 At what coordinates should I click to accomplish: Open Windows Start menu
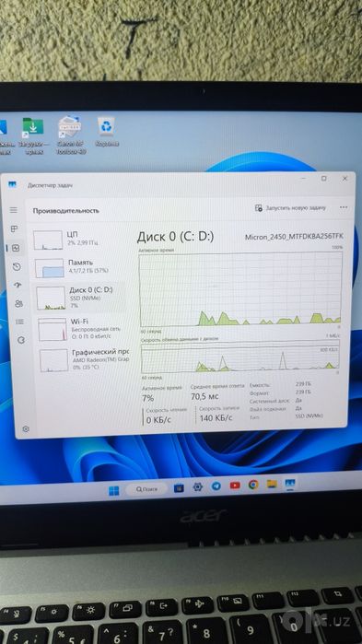click(x=113, y=491)
